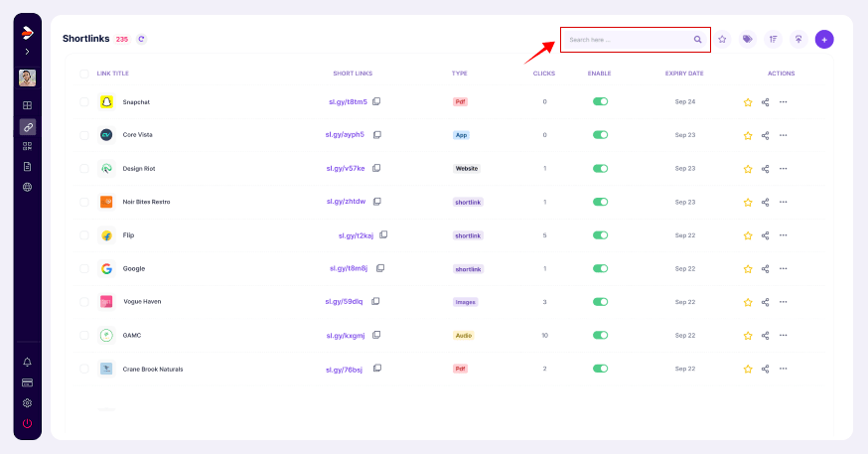Click the Link Title column header

[x=113, y=74]
